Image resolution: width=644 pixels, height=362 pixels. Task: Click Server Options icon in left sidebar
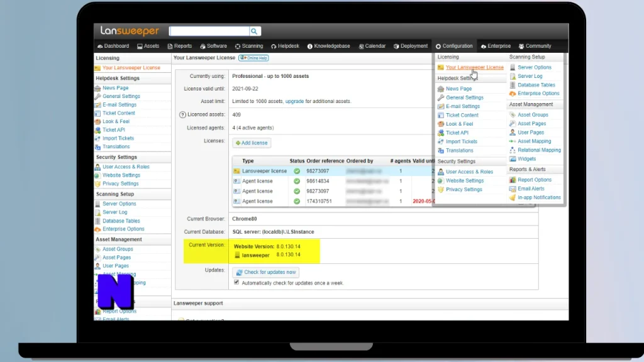[97, 204]
